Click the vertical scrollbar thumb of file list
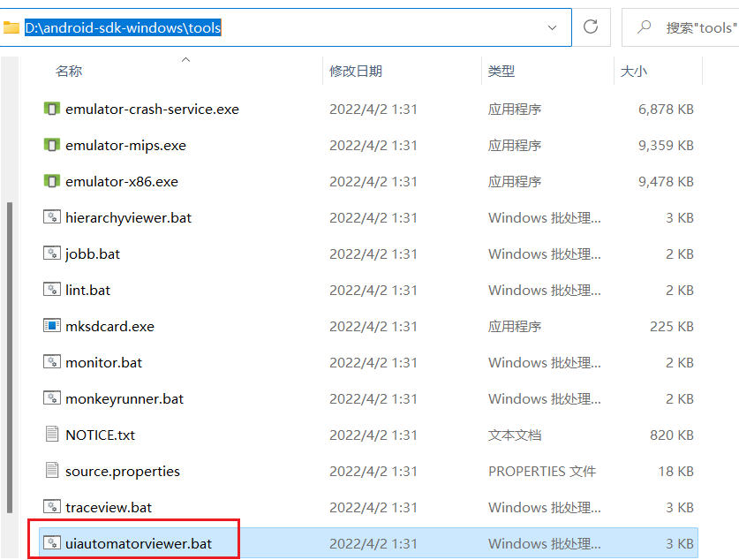Image resolution: width=739 pixels, height=560 pixels. pyautogui.click(x=10, y=358)
